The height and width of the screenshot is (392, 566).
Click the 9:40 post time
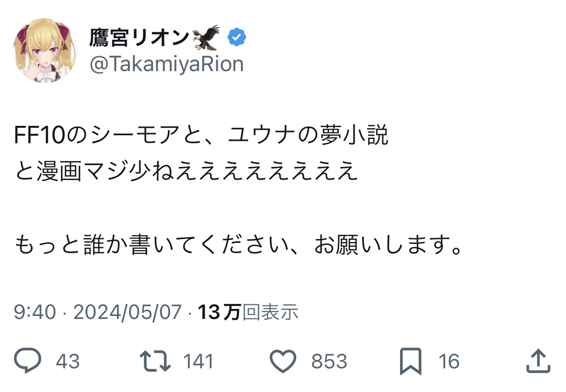click(35, 313)
